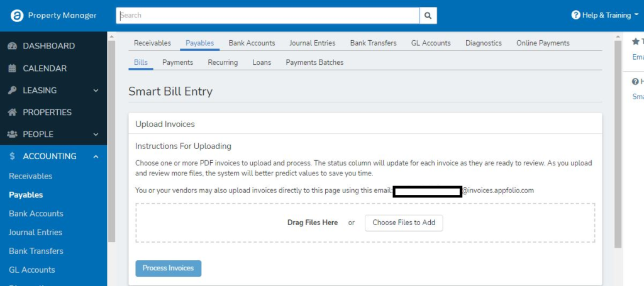Click the Instructions For Uploading text
Screen dimensions: 644x286
pyautogui.click(x=183, y=146)
